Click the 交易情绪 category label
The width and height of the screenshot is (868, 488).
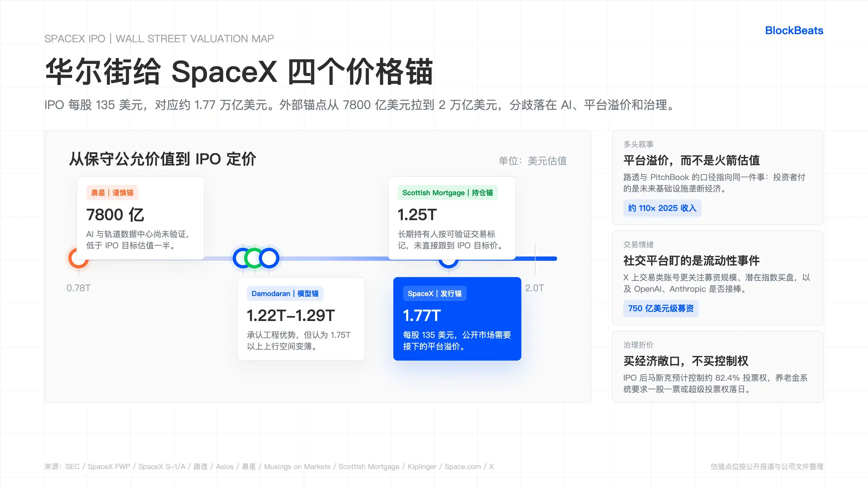click(639, 245)
